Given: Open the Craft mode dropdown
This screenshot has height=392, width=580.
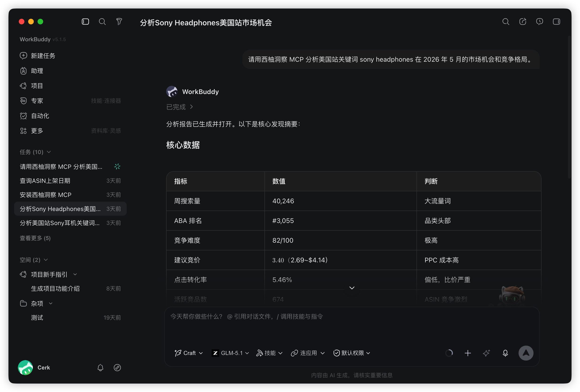Looking at the screenshot, I should (x=188, y=353).
